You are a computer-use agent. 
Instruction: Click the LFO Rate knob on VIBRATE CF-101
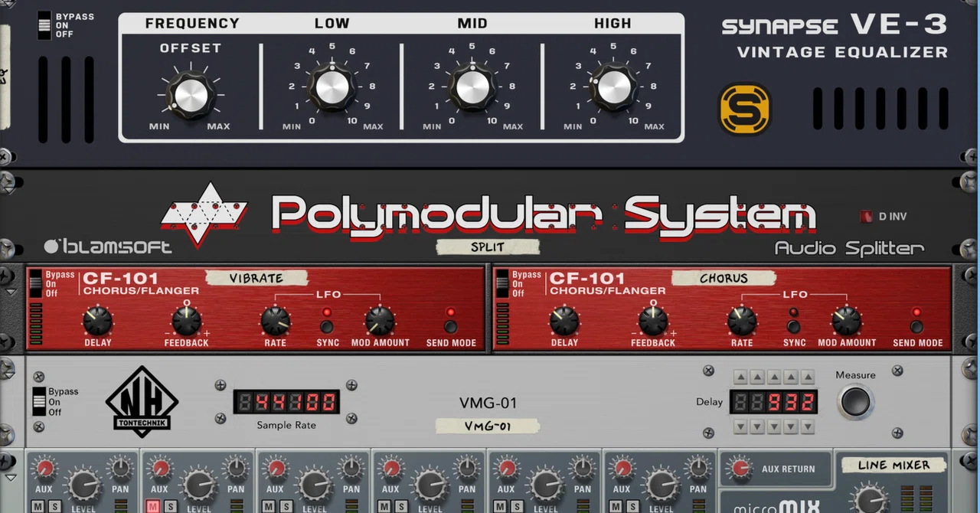click(x=276, y=321)
